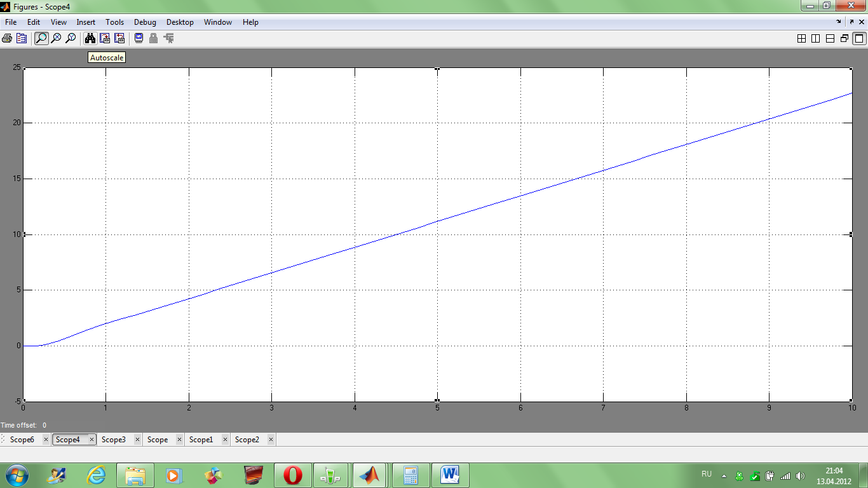The image size is (868, 488).
Task: Open the Debug menu
Action: click(145, 22)
